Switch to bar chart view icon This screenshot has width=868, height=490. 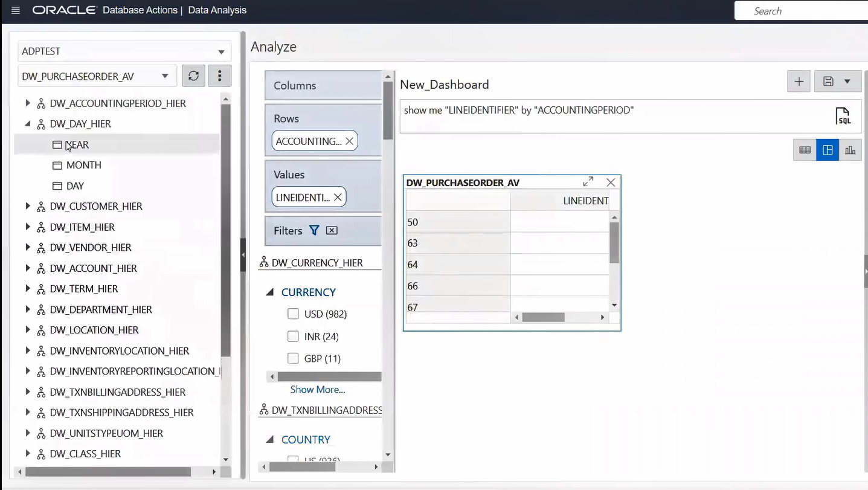[850, 150]
